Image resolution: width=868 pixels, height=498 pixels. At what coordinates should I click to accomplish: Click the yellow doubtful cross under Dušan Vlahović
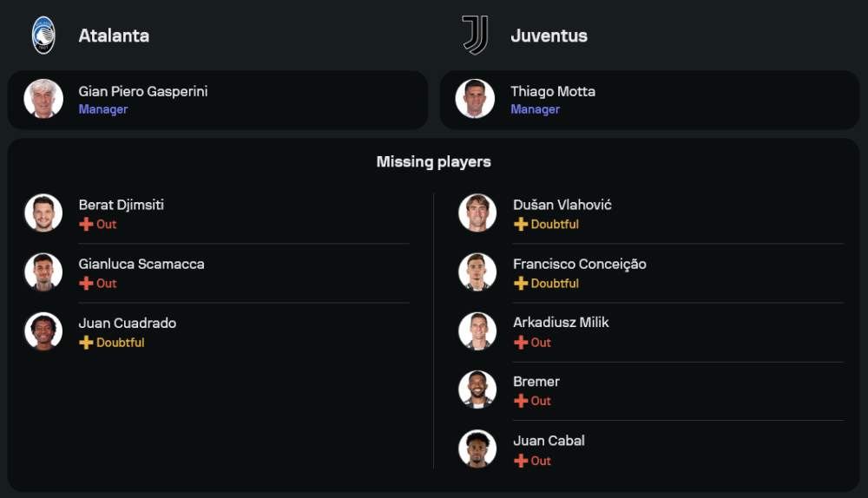click(x=521, y=224)
